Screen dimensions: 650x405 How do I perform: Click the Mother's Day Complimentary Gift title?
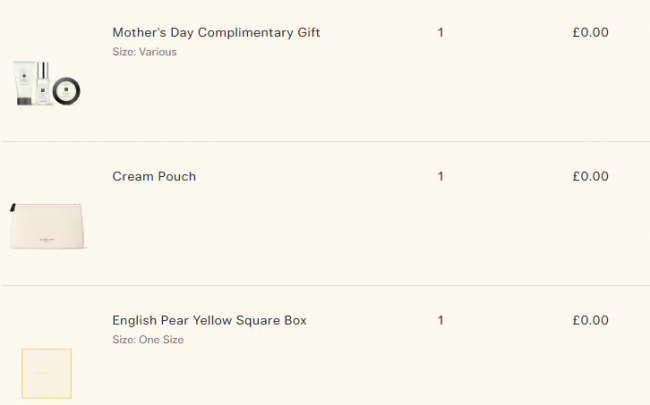(x=216, y=33)
